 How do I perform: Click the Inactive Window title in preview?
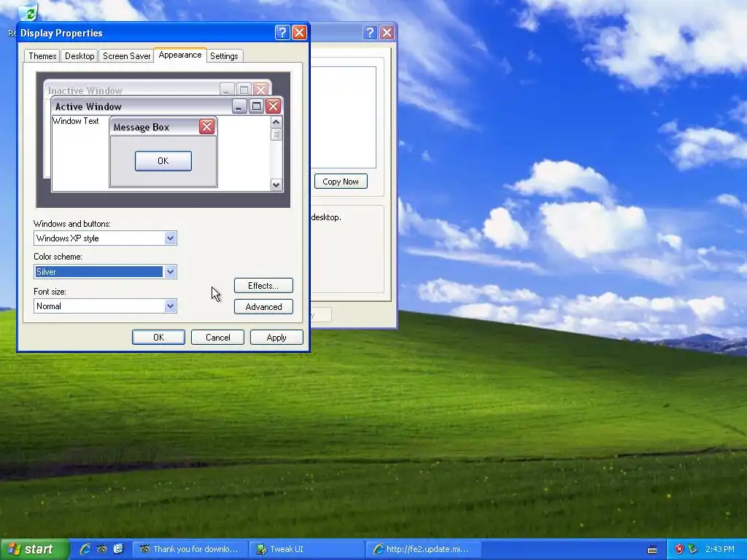(85, 90)
